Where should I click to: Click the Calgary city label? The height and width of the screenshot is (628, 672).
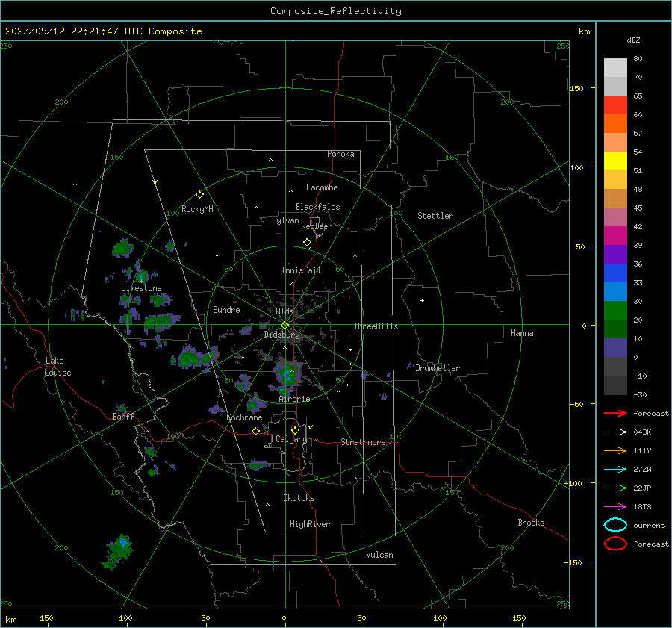point(291,439)
